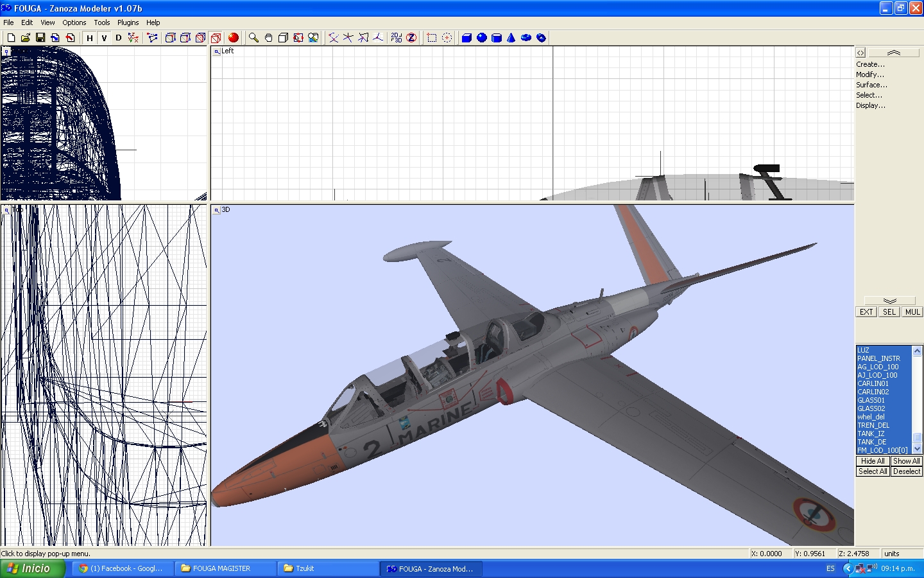This screenshot has width=924, height=578.
Task: Expand the Select... command group
Action: 869,95
